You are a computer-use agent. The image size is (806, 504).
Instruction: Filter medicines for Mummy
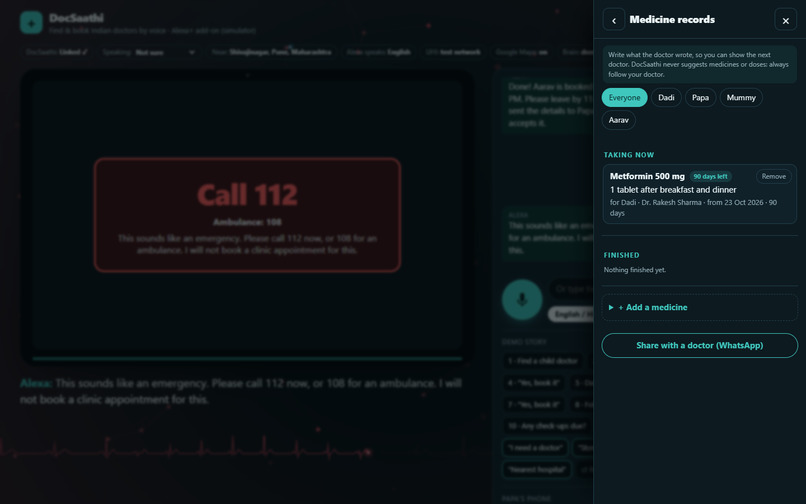(741, 98)
